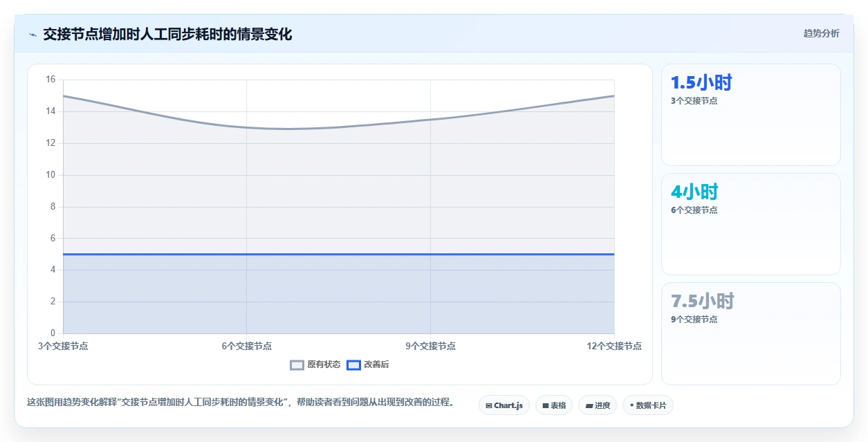Screen dimensions: 868x442
Task: Click the 12个交接节点 x-axis label
Action: 614,346
